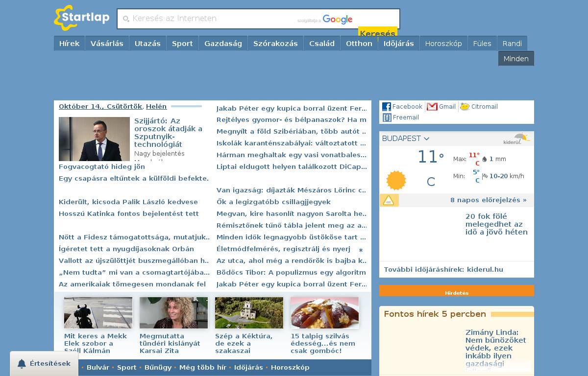Screen dimensions: 588x376
Task: Select the Időjárás menu tab
Action: pyautogui.click(x=398, y=44)
